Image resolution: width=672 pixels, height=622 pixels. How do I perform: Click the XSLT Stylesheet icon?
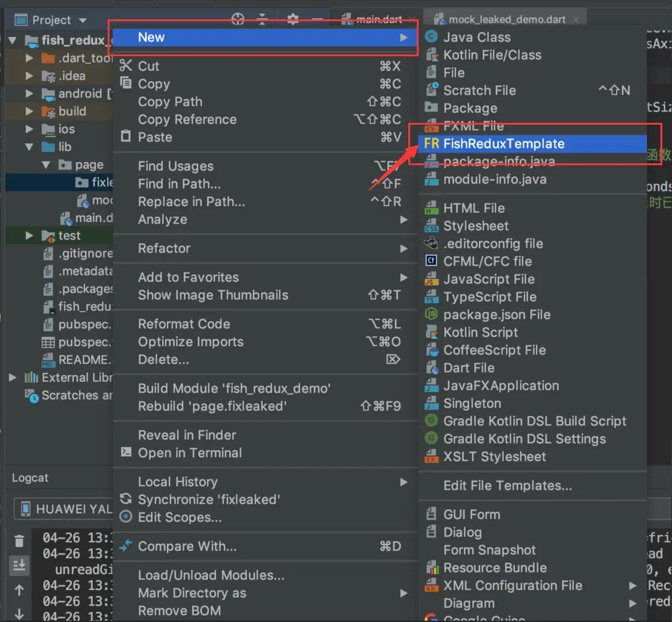point(432,457)
